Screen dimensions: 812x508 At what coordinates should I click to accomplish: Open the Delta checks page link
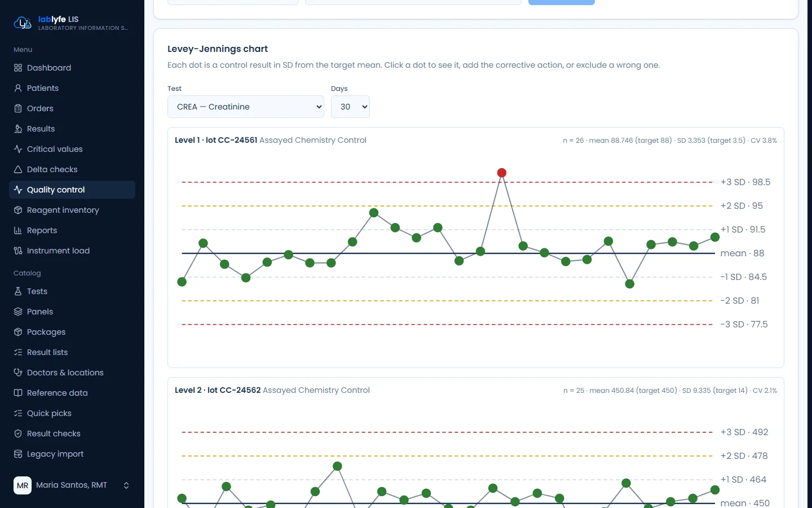[72, 169]
